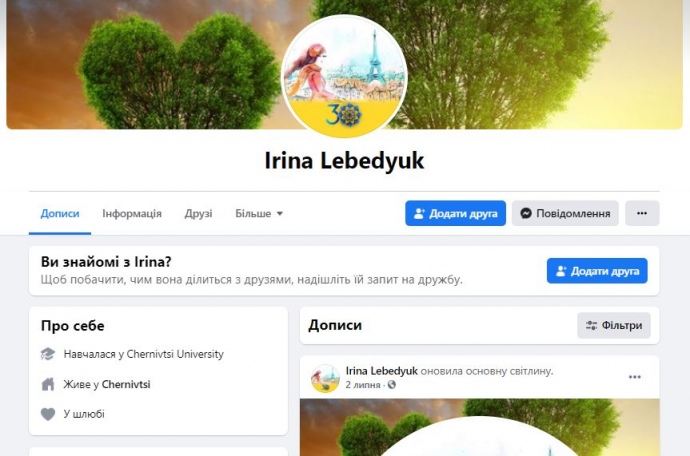Open the Повідомлення message button
Viewport: 690px width, 456px height.
(565, 213)
